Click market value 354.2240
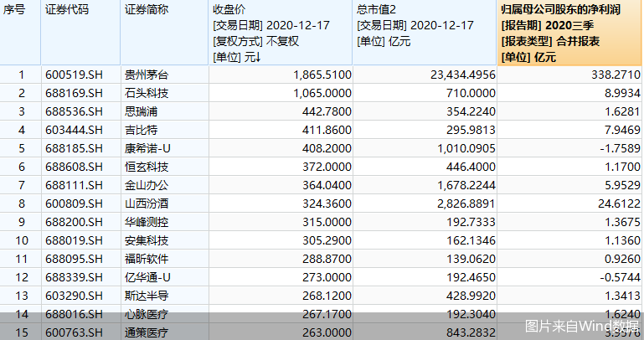 click(471, 111)
